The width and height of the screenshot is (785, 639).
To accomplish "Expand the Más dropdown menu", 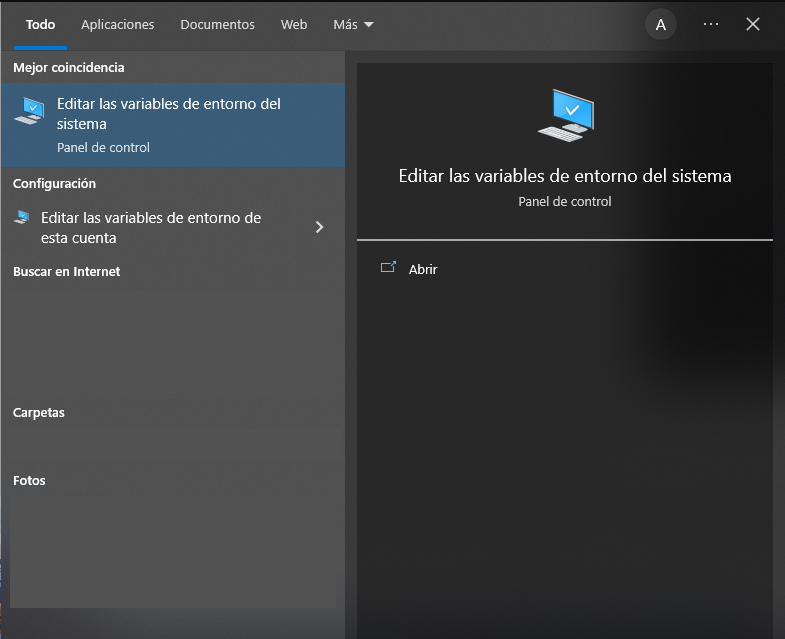I will point(353,25).
